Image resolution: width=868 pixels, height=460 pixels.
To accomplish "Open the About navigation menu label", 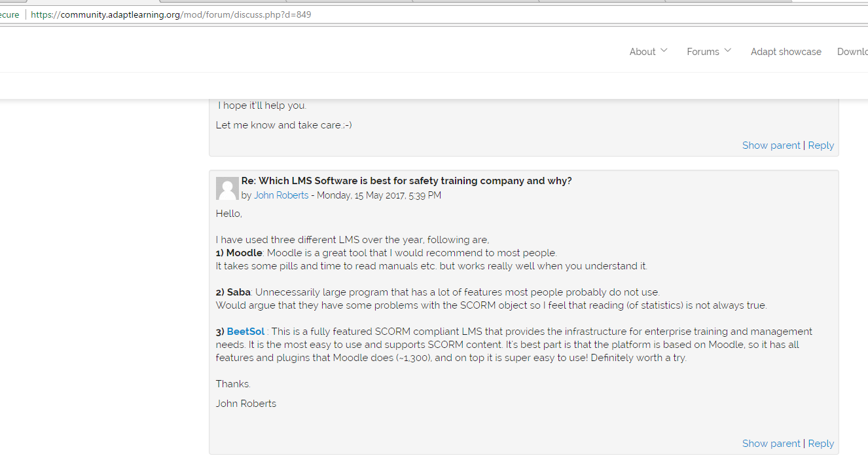I will [642, 52].
